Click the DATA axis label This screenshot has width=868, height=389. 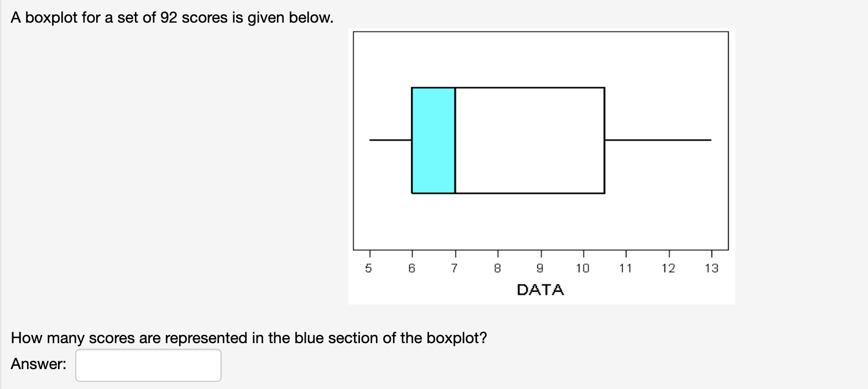pyautogui.click(x=540, y=290)
